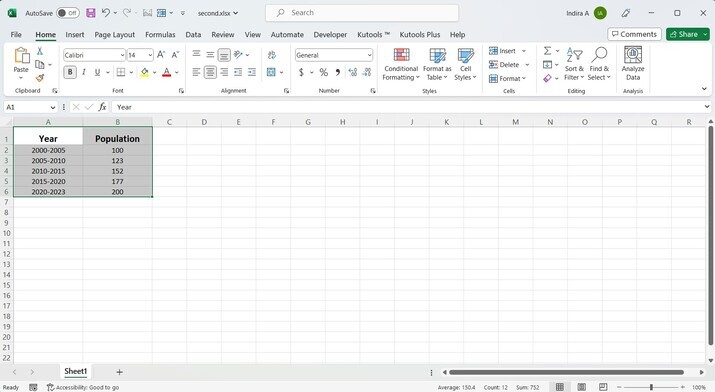Toggle Italic formatting
Viewport: 715px width, 392px height.
click(84, 72)
